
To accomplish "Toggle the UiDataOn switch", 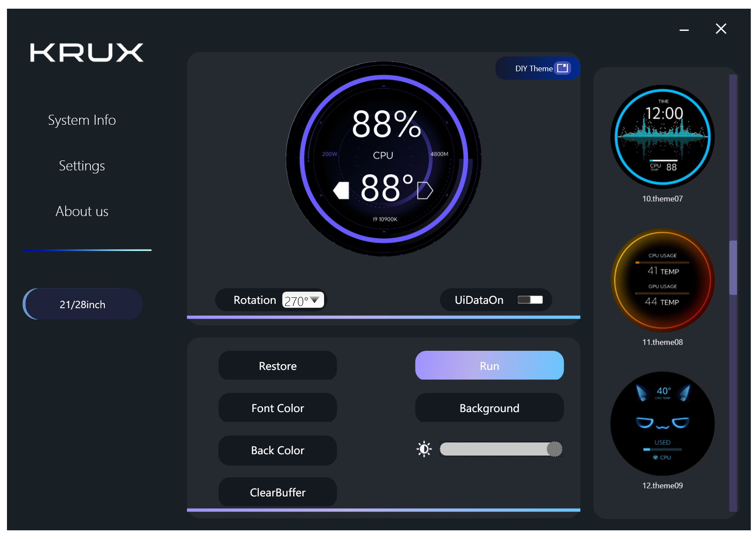I will (x=530, y=300).
